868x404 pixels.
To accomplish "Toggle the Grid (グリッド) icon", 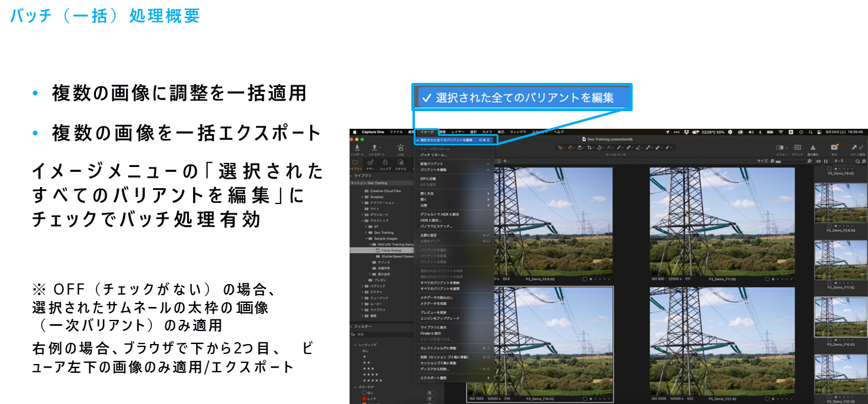I will [x=797, y=148].
